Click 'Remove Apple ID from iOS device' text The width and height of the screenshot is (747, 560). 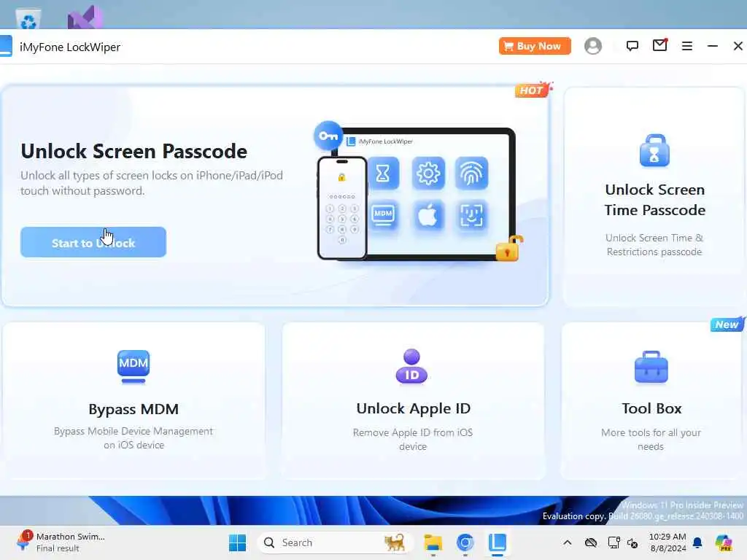[x=413, y=440]
